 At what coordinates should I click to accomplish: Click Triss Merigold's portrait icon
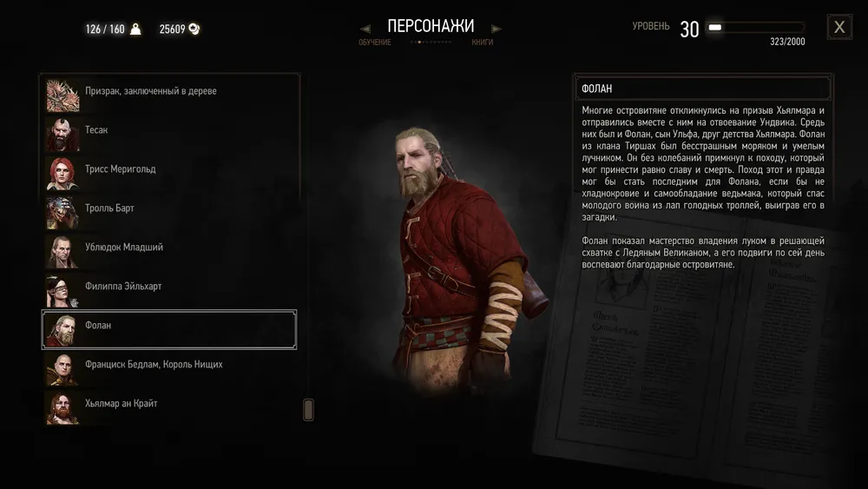click(x=62, y=174)
